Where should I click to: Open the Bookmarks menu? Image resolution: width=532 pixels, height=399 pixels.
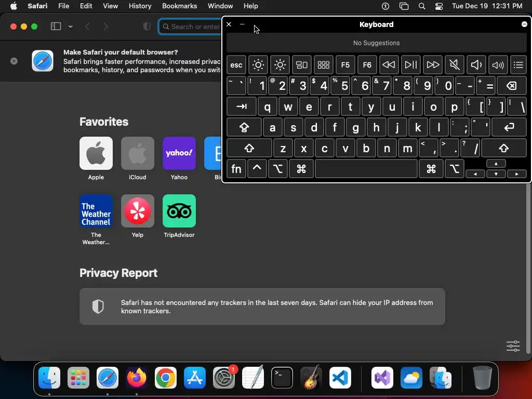179,6
